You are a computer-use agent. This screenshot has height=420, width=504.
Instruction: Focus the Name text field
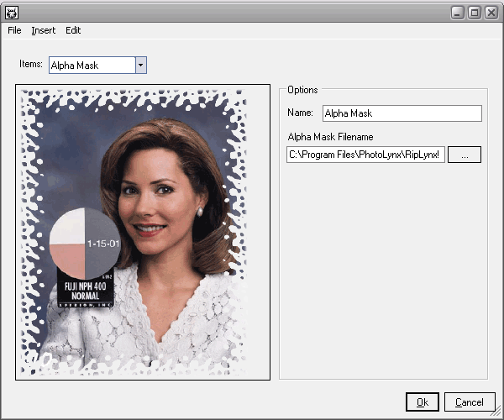click(402, 113)
